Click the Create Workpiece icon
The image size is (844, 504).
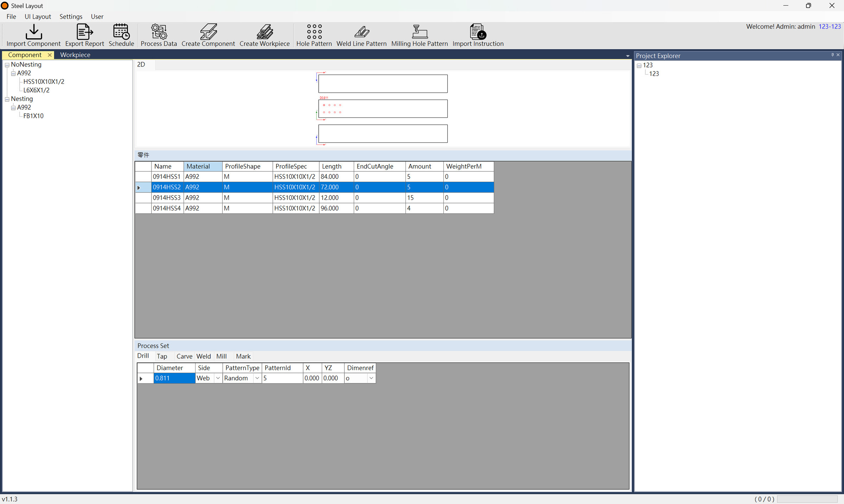tap(264, 35)
